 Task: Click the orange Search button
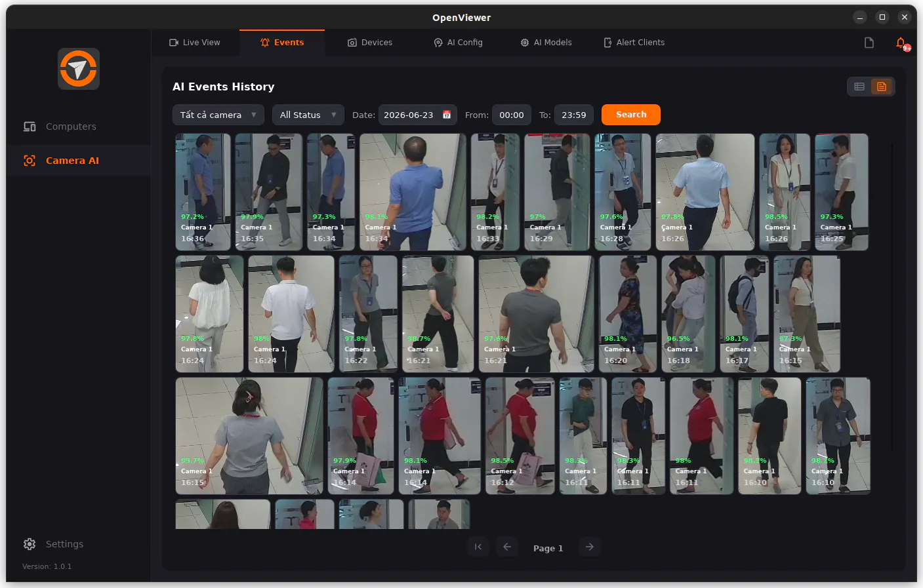coord(631,115)
